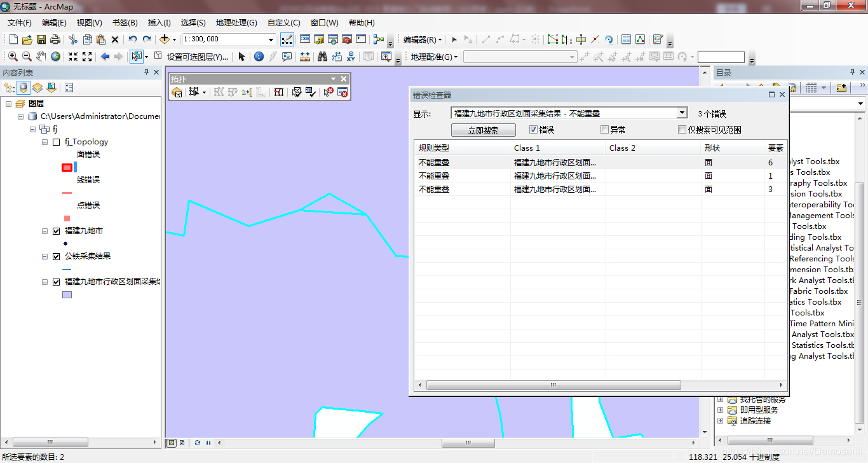Screen dimensions: 868x463
Task: Click the pink point error symbol swatch
Action: pyautogui.click(x=67, y=218)
